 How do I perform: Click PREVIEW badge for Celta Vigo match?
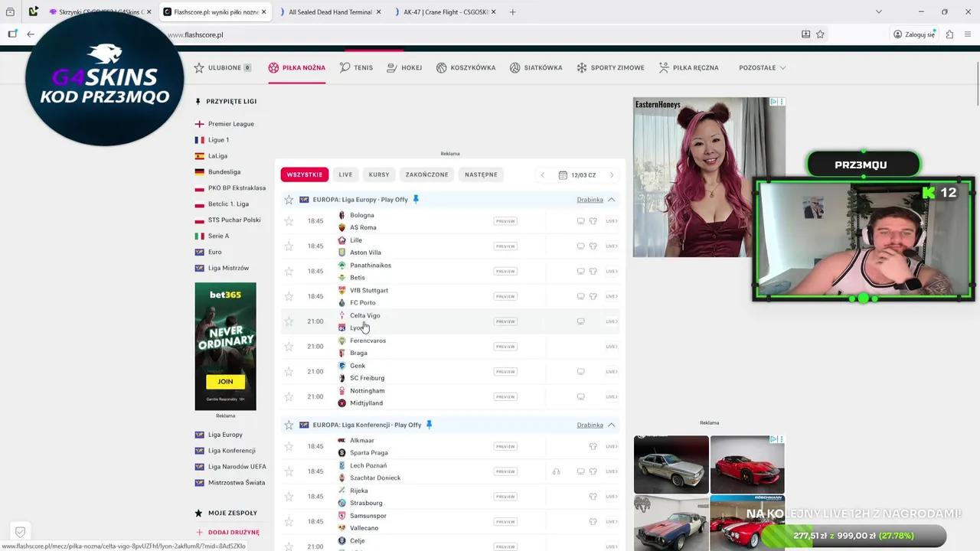[x=505, y=321]
